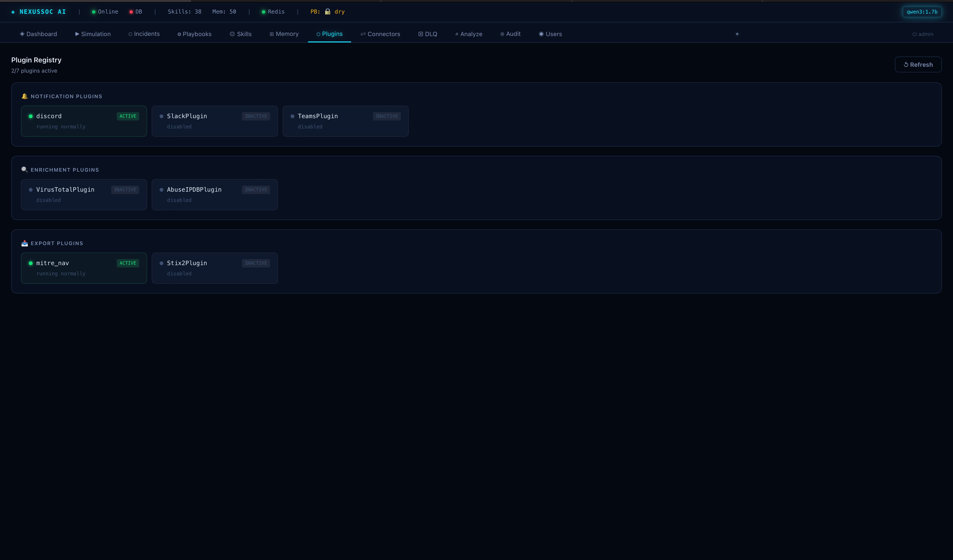953x560 pixels.
Task: Go to the DLQ tab
Action: point(428,34)
